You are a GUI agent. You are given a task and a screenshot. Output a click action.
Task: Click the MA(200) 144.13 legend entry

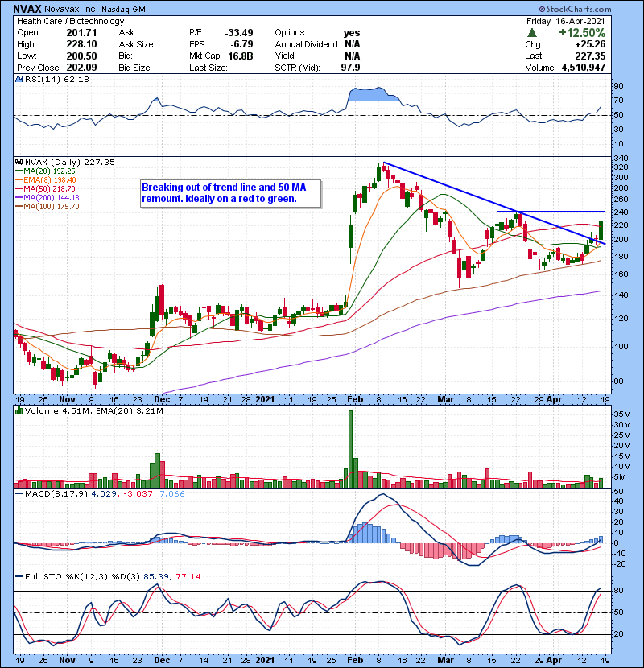[x=52, y=198]
